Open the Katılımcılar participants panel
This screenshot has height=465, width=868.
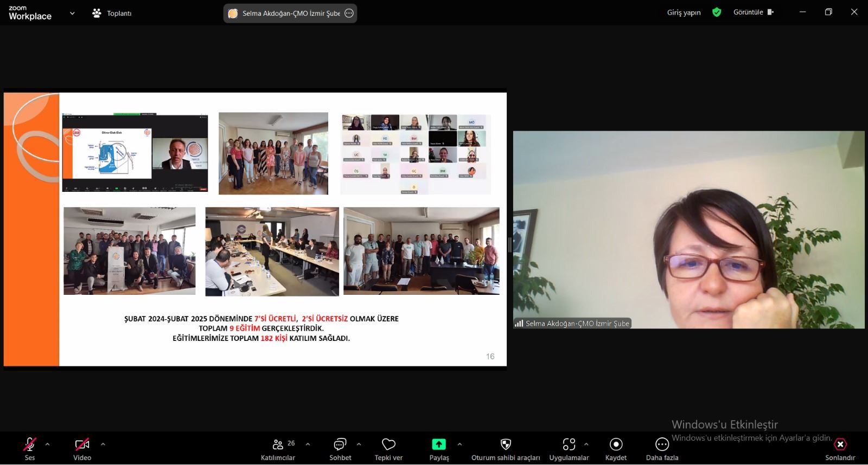pos(278,445)
